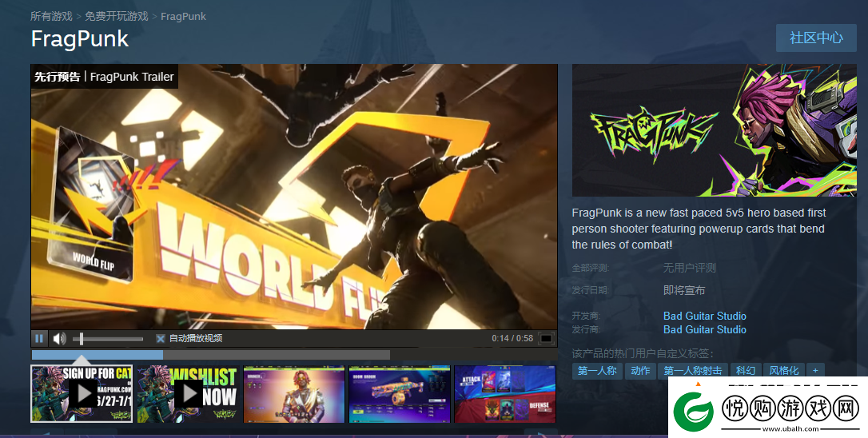868x438 pixels.
Task: Go to 免费开玩游戏 breadcrumb link
Action: 117,16
